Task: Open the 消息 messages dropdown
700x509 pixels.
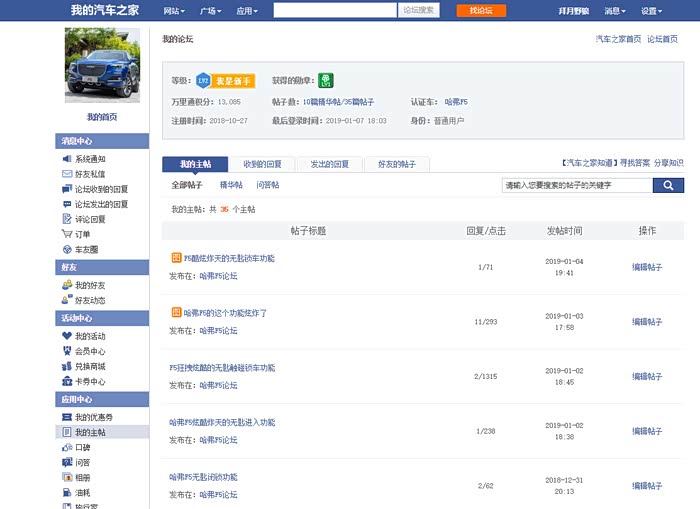Action: tap(614, 11)
